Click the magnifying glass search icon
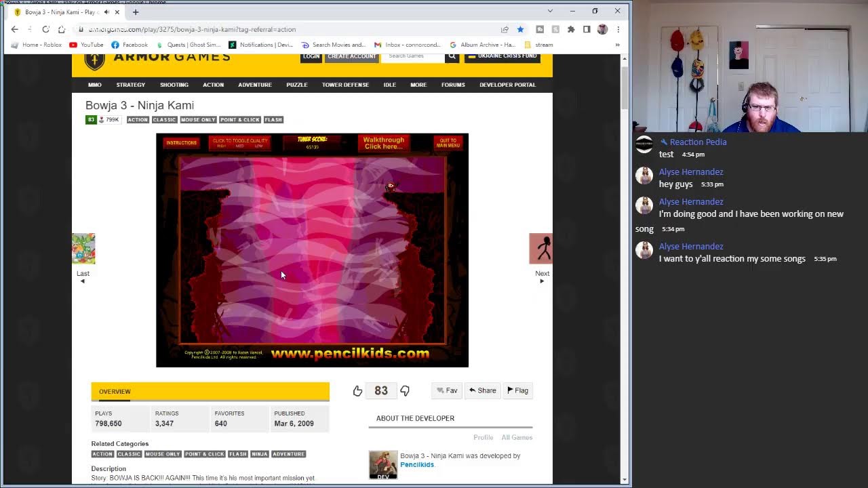Viewport: 868px width, 488px height. [x=452, y=57]
